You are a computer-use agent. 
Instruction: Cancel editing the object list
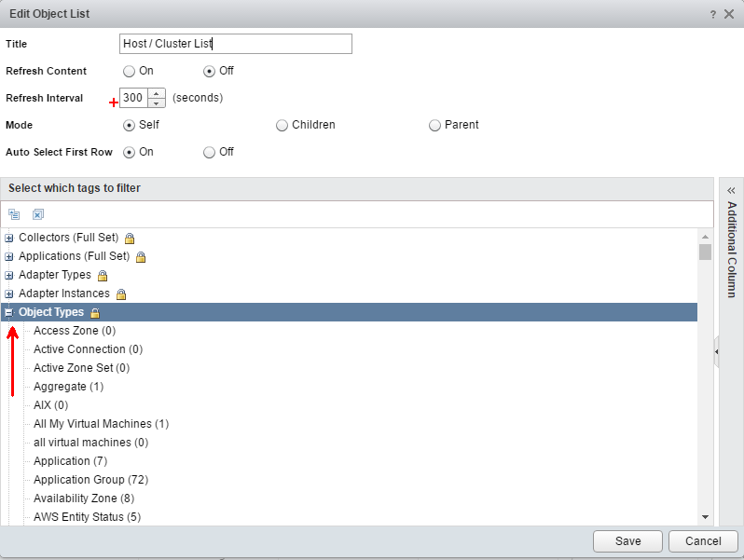[x=703, y=541]
